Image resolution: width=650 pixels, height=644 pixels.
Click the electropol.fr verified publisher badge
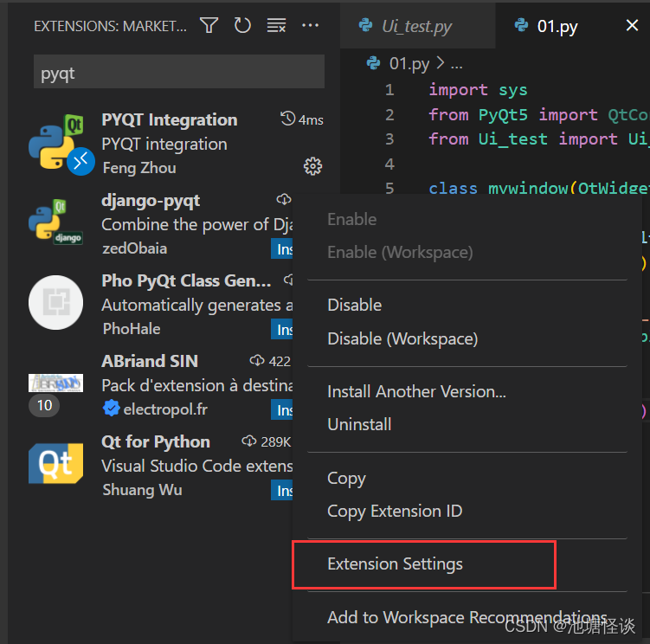(111, 408)
